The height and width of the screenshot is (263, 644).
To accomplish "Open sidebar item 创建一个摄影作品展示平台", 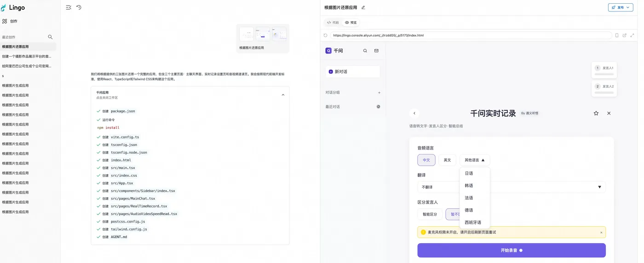I will pyautogui.click(x=29, y=57).
